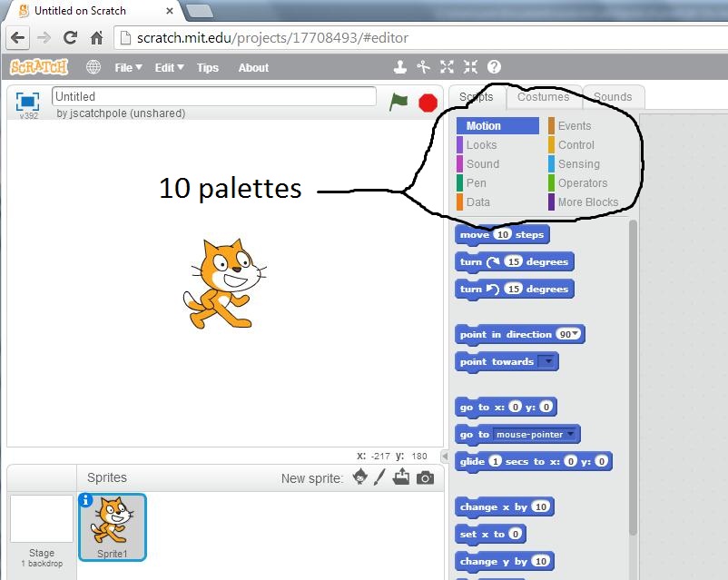Click the set x to 0 block
Viewport: 728px width, 580px height.
click(490, 534)
